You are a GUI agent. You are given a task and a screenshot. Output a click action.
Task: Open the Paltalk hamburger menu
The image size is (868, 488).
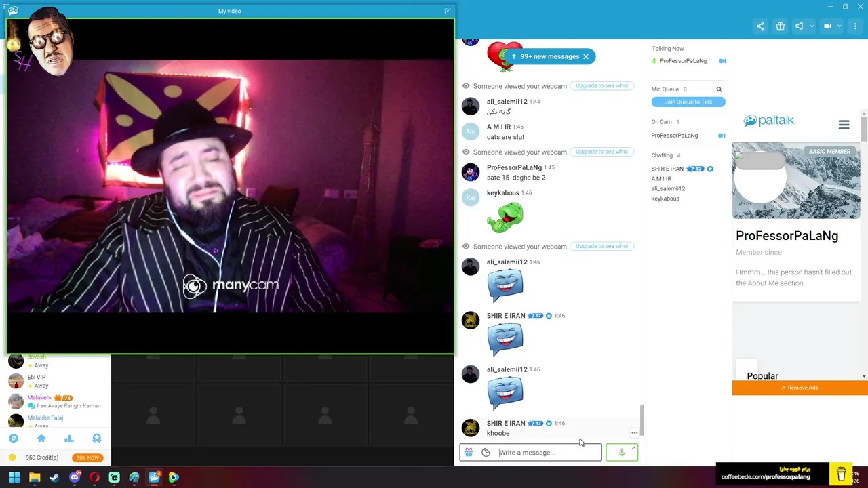(x=844, y=125)
